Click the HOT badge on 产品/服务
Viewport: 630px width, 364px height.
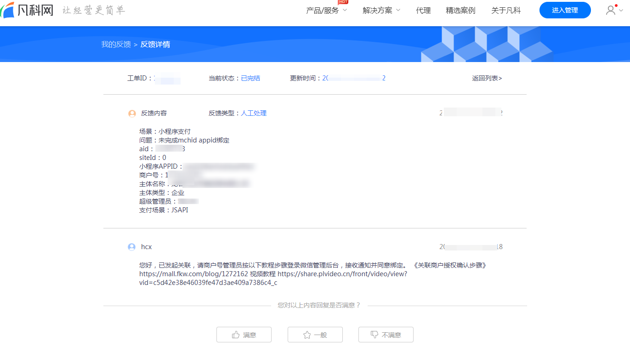[343, 2]
